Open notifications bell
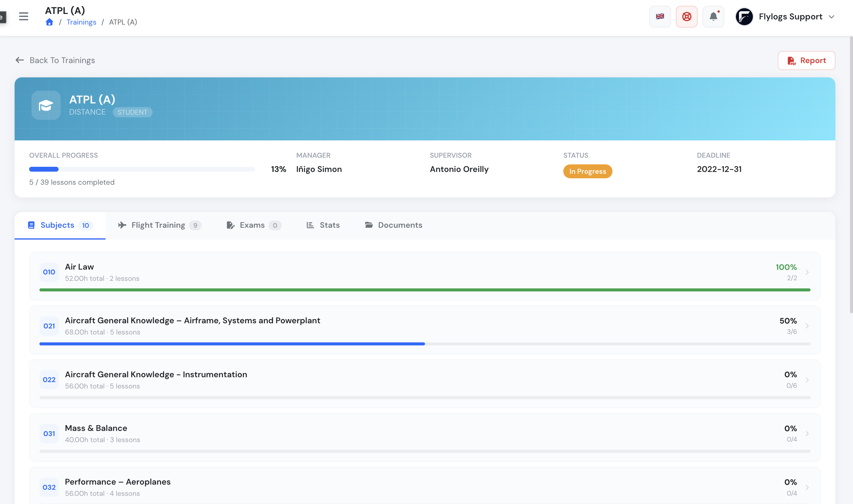This screenshot has height=504, width=853. coord(713,16)
